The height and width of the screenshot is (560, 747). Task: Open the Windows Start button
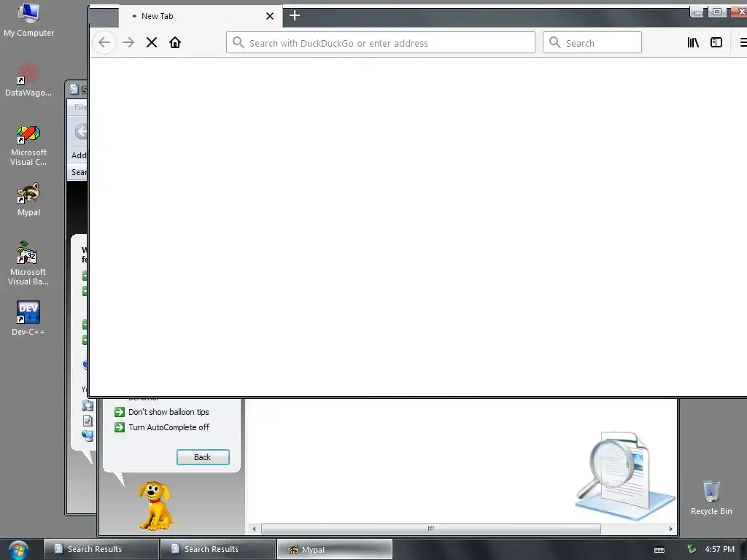(x=18, y=550)
